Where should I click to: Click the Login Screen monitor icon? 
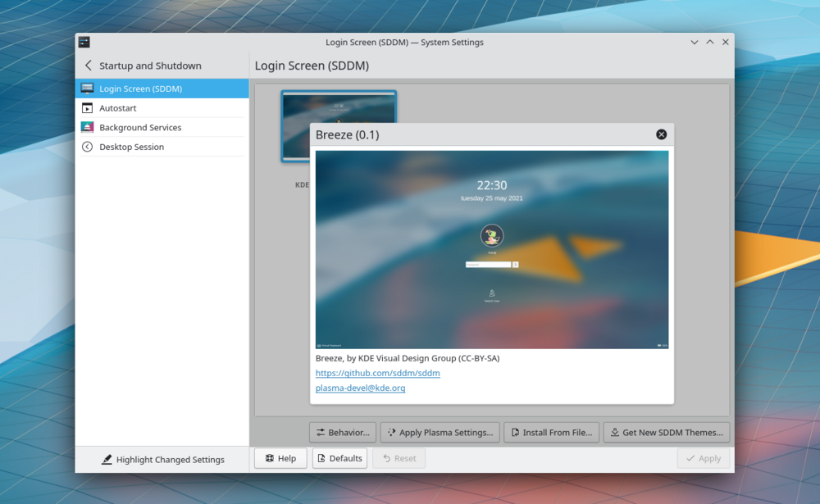point(88,89)
